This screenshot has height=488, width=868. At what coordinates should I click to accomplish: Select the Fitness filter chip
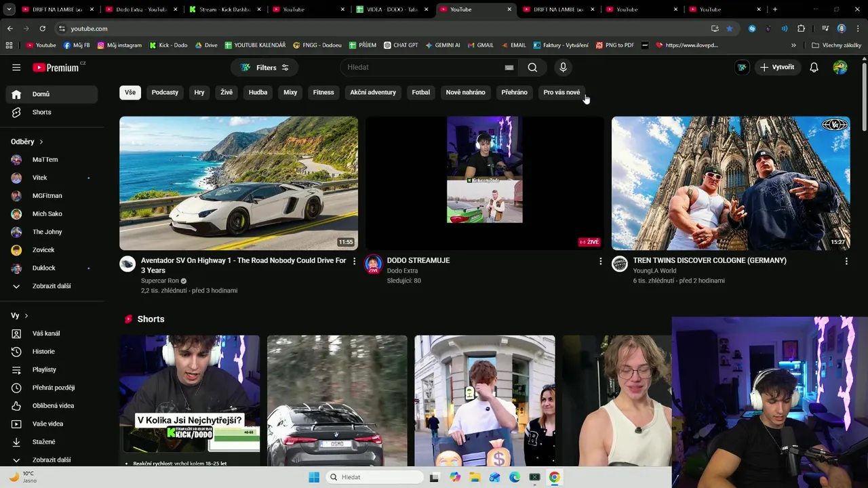pyautogui.click(x=323, y=92)
